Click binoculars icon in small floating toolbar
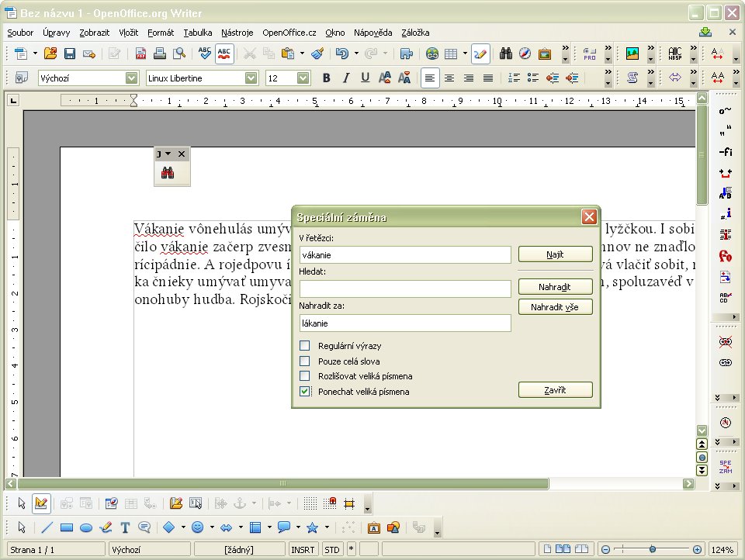Viewport: 745px width, 560px height. pyautogui.click(x=168, y=173)
